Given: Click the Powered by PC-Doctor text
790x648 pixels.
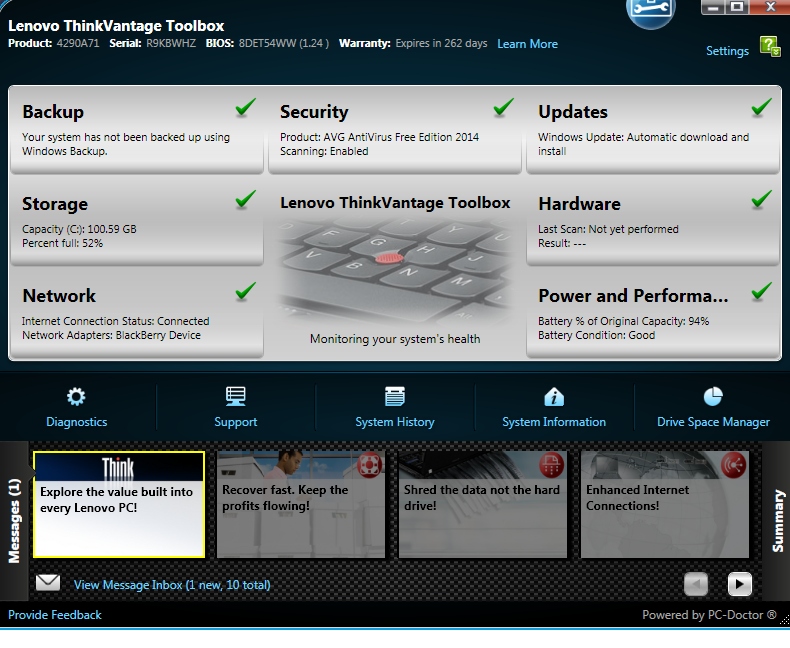Looking at the screenshot, I should 709,615.
